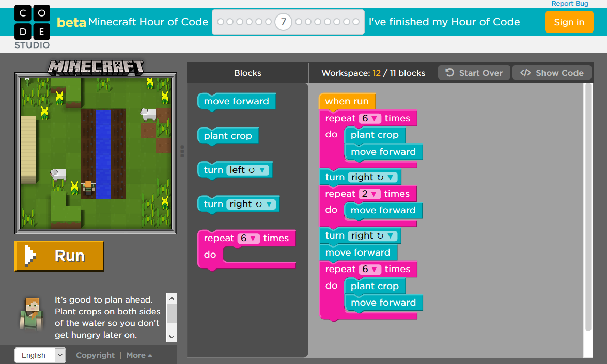Open toolbox repeat count dropdown

[248, 239]
